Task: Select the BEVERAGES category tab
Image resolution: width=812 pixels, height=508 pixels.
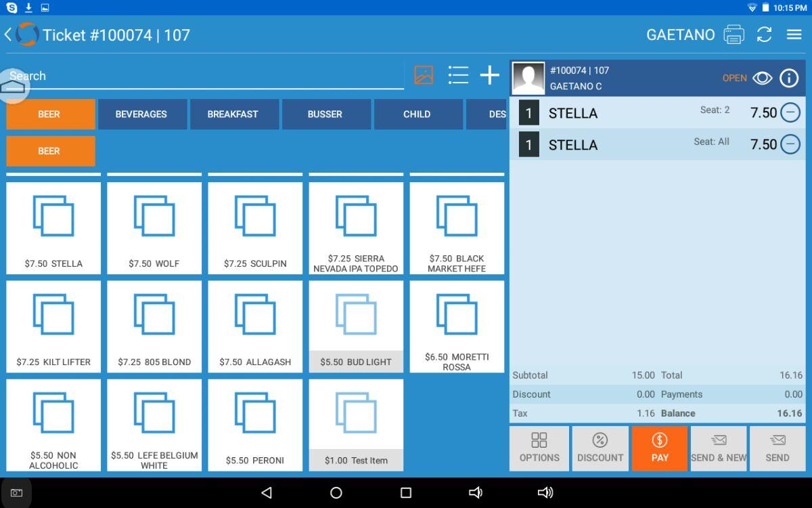Action: click(142, 114)
